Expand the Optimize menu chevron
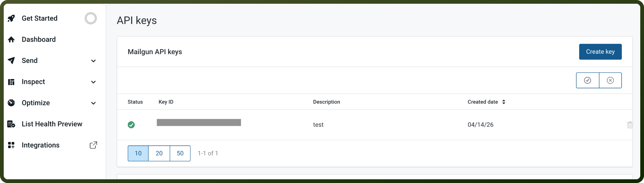 93,103
